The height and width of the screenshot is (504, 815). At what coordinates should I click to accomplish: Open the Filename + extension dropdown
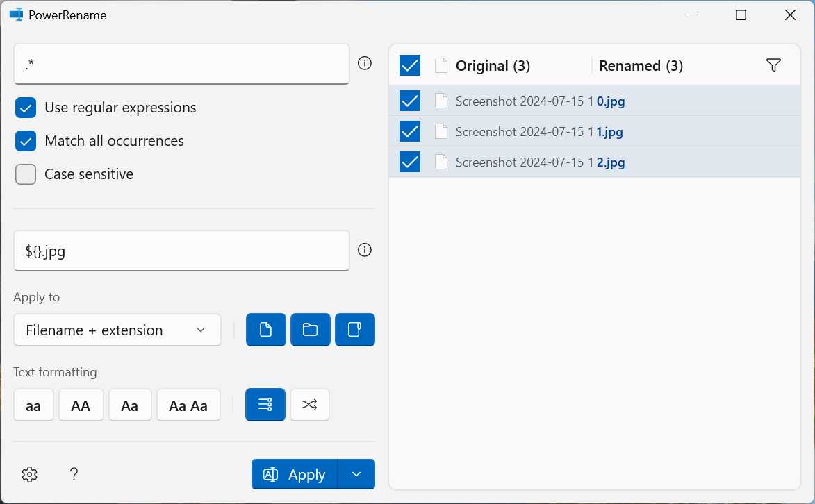[x=117, y=330]
